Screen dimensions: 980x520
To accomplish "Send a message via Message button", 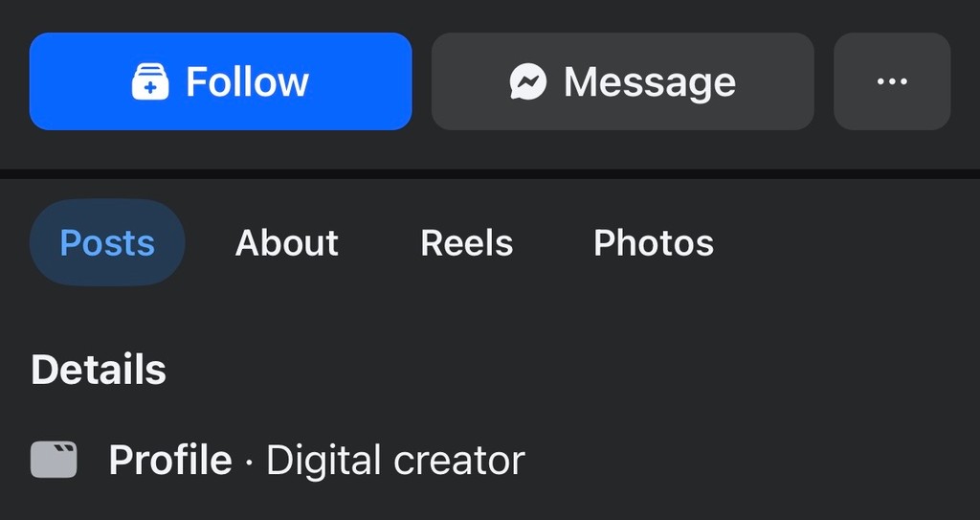I will pos(622,81).
